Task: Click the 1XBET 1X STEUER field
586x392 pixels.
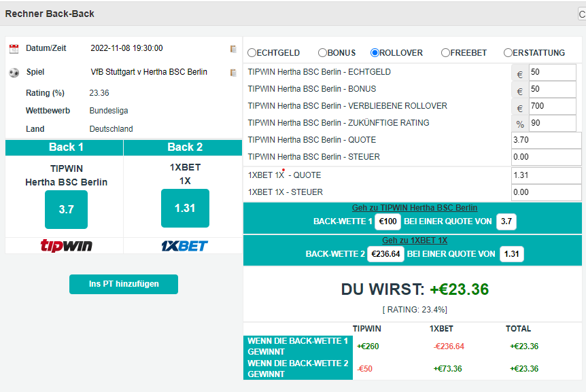Action: (x=546, y=192)
